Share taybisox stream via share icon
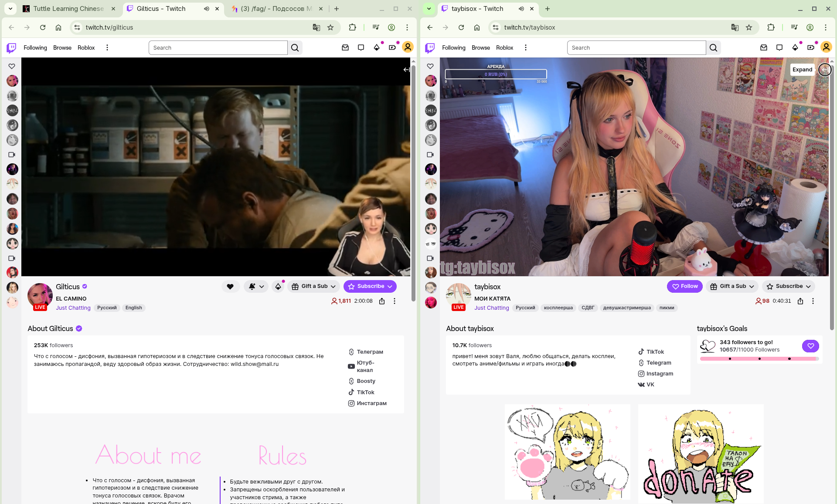Screen dimensions: 837x504 tap(800, 301)
